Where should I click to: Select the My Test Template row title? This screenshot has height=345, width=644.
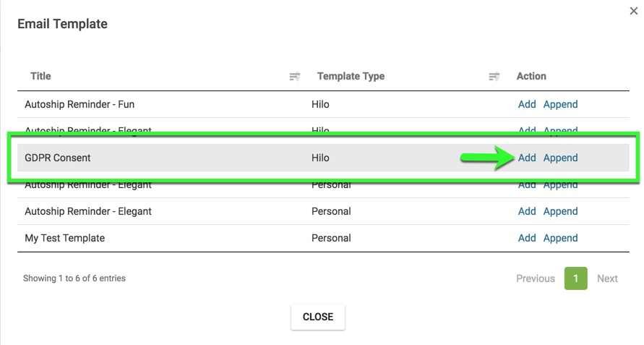[64, 238]
